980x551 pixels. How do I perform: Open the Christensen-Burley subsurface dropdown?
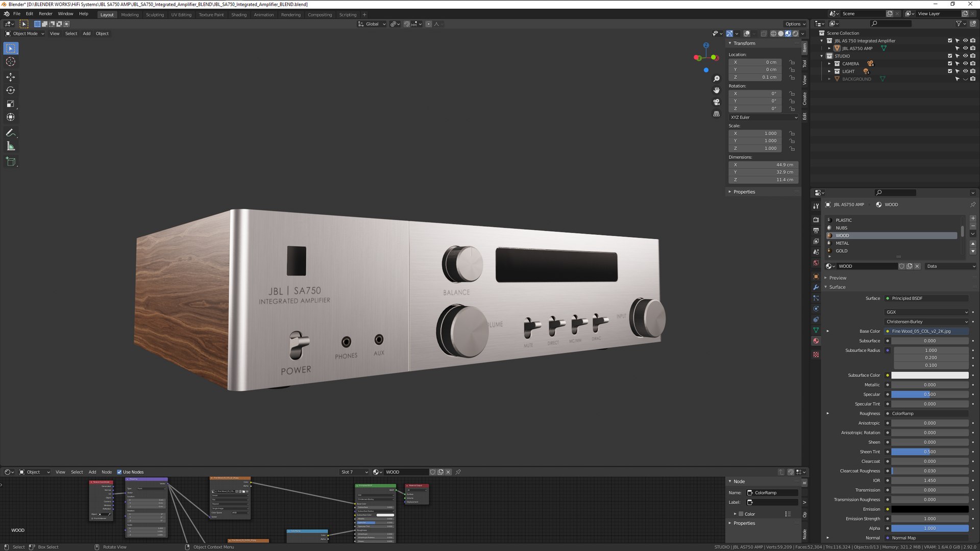tap(926, 322)
